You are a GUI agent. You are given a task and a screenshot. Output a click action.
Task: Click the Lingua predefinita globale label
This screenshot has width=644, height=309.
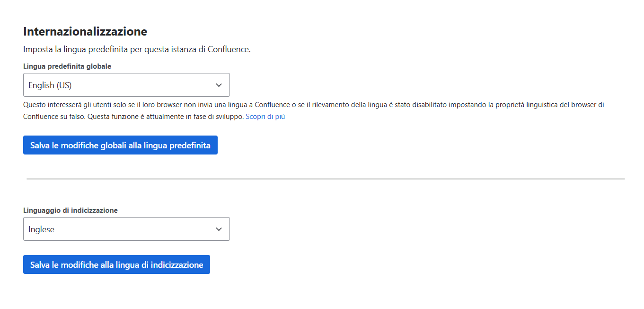pos(67,66)
